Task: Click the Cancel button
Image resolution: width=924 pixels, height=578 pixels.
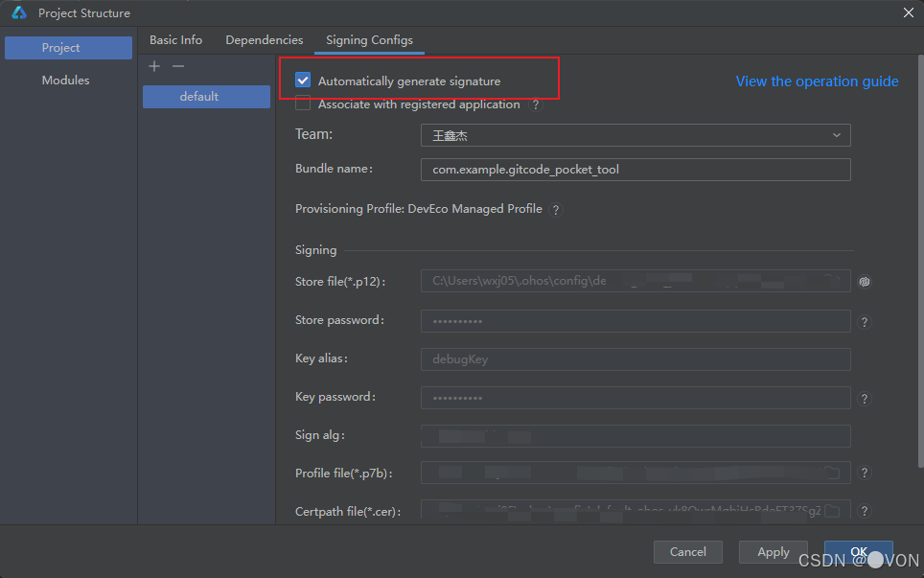Action: (687, 552)
